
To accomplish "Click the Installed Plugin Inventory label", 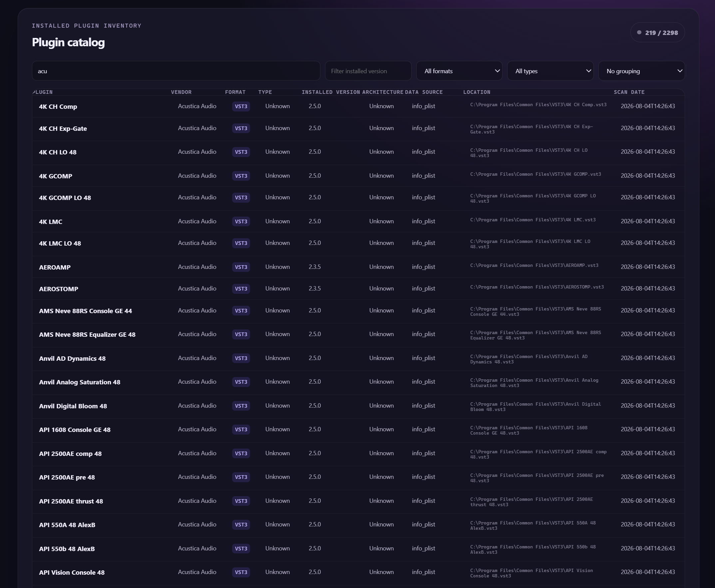I will (87, 26).
